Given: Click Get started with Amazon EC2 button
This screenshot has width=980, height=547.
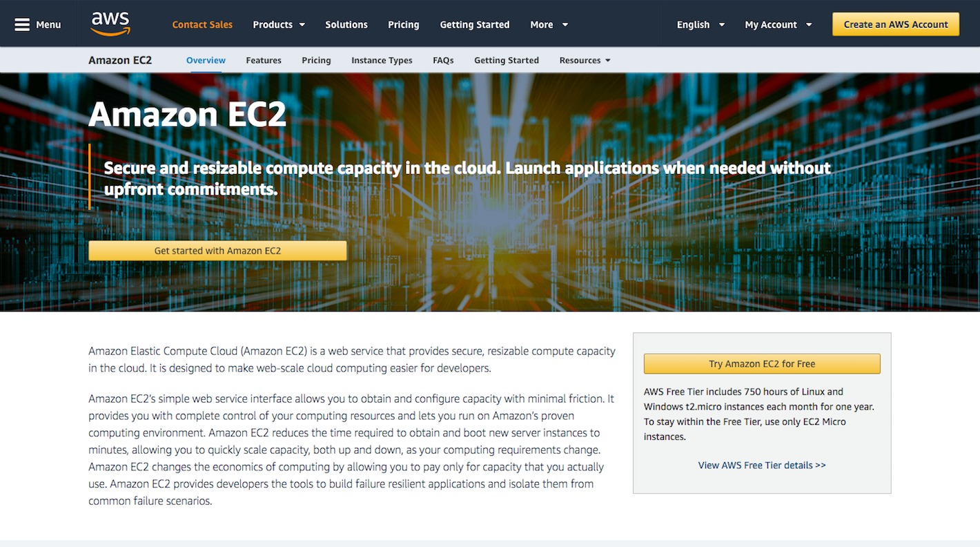Looking at the screenshot, I should (x=217, y=251).
